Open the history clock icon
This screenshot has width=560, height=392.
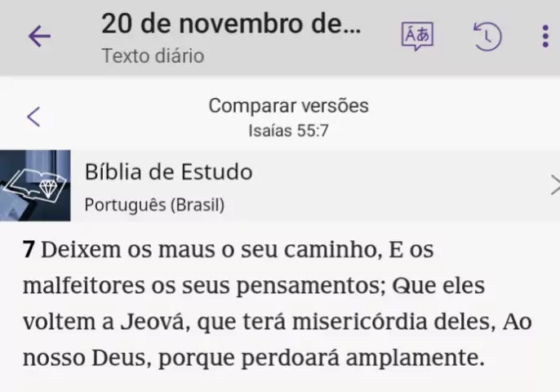point(487,36)
